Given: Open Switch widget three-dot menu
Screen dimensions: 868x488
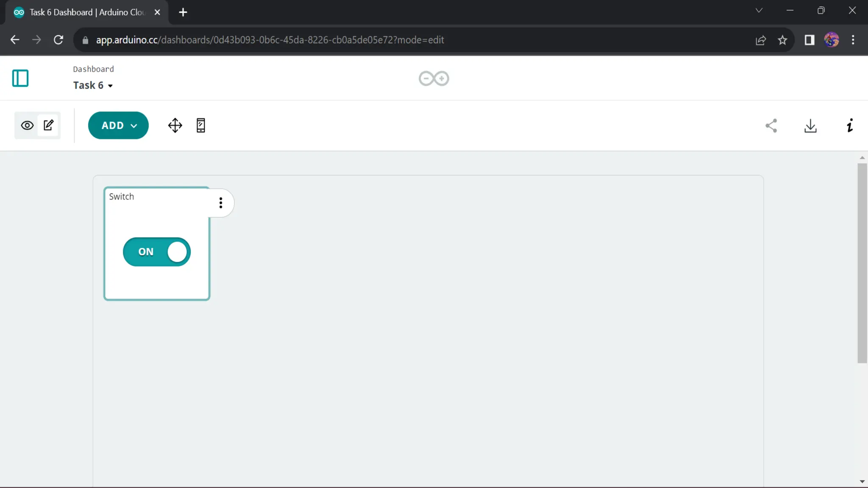Looking at the screenshot, I should tap(221, 203).
